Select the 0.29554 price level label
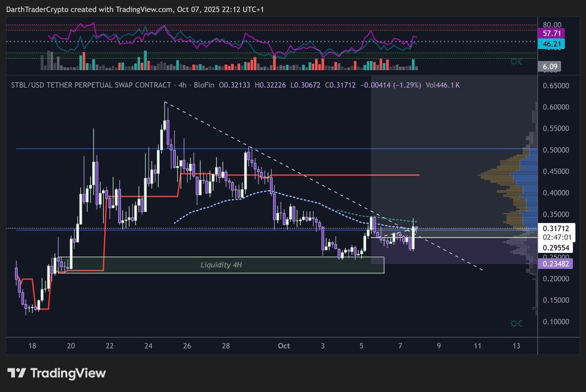This screenshot has width=586, height=392. [x=557, y=248]
